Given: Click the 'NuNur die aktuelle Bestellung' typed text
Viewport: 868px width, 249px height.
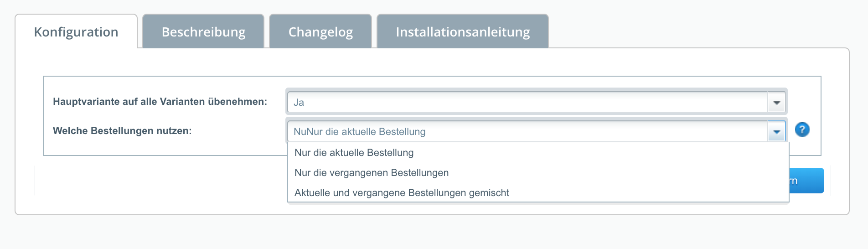Looking at the screenshot, I should pyautogui.click(x=359, y=132).
